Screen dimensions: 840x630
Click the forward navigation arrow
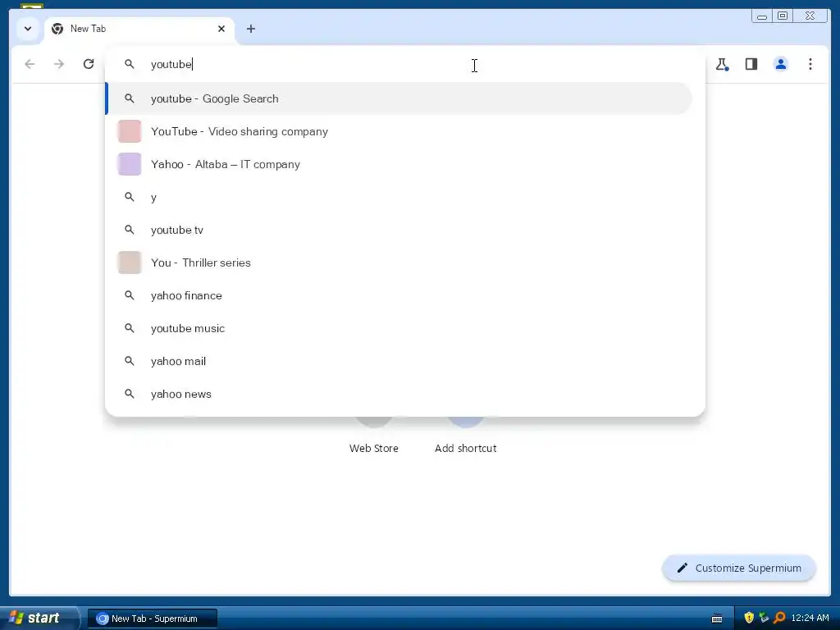59,64
